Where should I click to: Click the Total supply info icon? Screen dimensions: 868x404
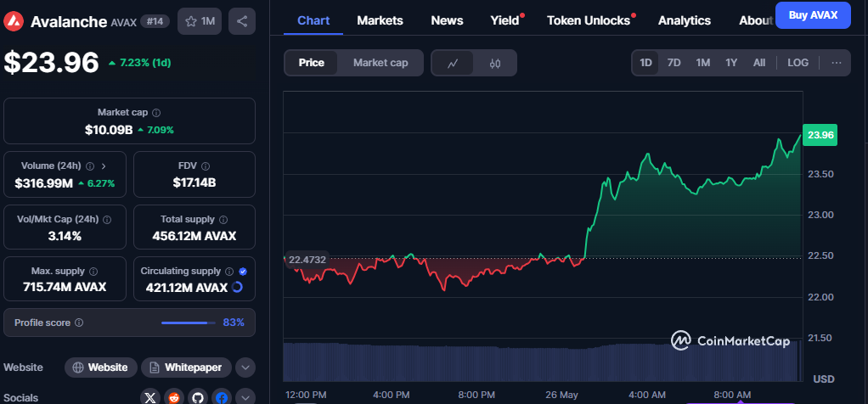223,220
